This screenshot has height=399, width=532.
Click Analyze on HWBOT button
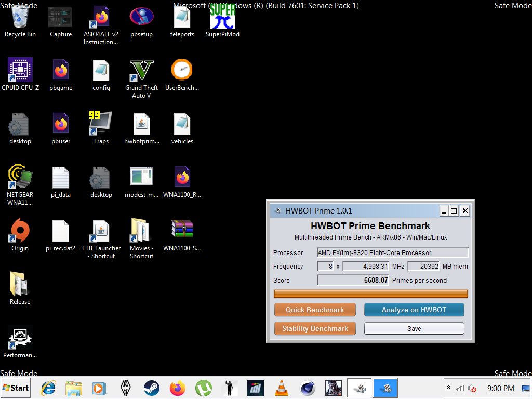point(414,310)
